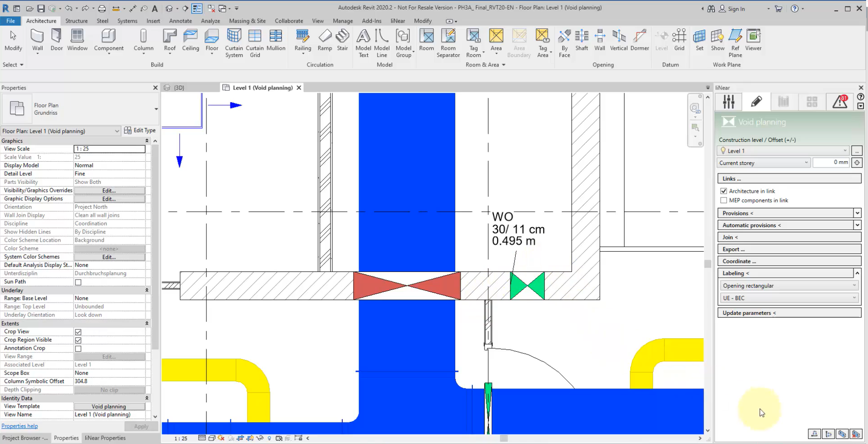868x444 pixels.
Task: Open the UE - BEC dropdown
Action: click(789, 298)
